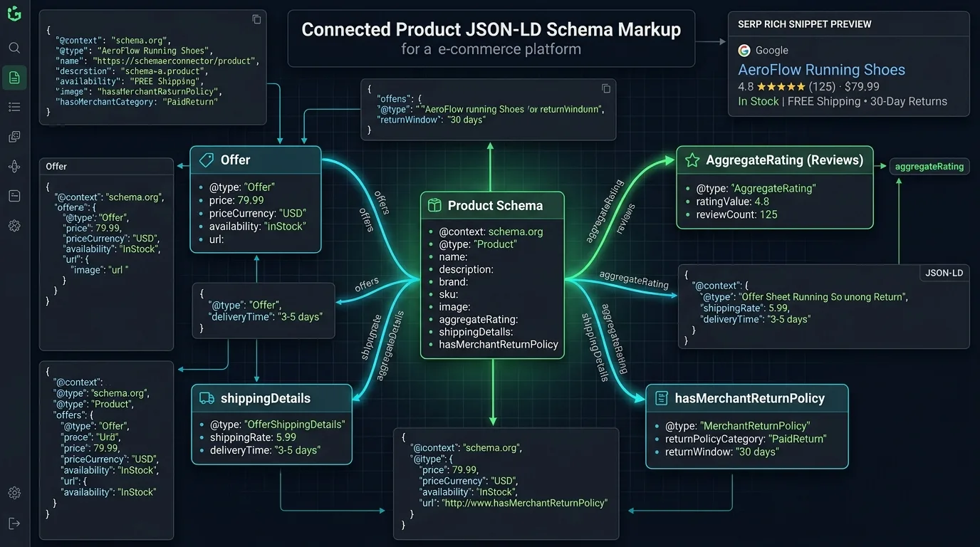Select the hasMerchantReturnPolicy node title
Screen dimensions: 980x547
(750, 398)
